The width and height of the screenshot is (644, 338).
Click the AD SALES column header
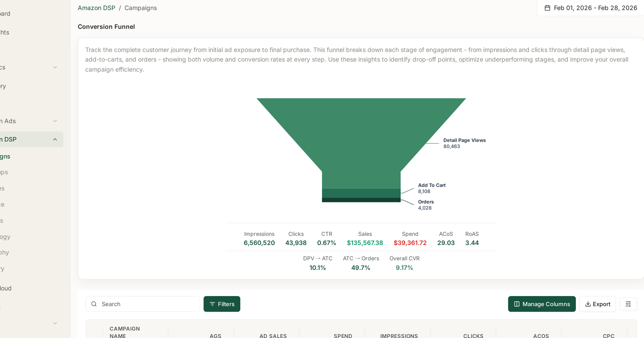(273, 336)
